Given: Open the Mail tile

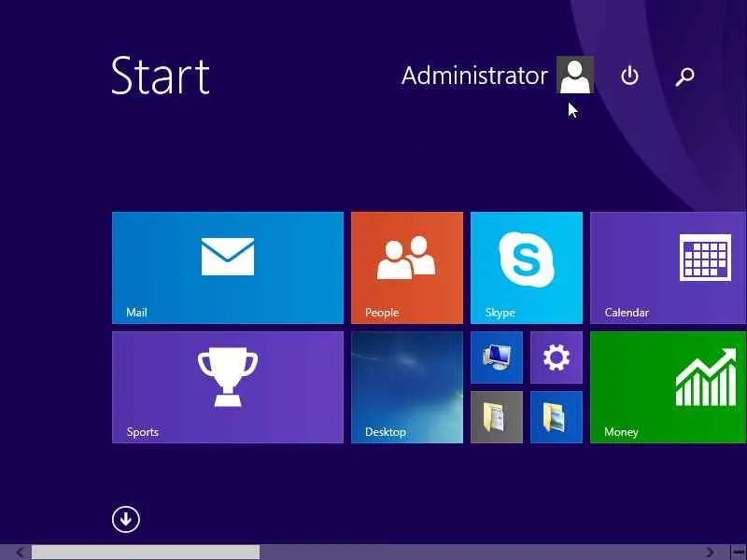Looking at the screenshot, I should (x=228, y=268).
